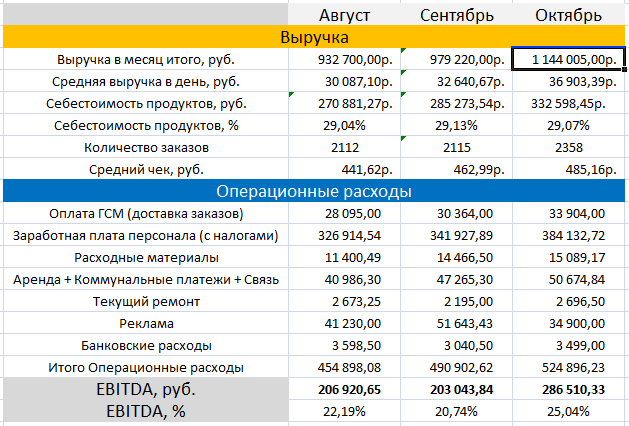Select EBITDA percentage cell 20,74%

(457, 411)
